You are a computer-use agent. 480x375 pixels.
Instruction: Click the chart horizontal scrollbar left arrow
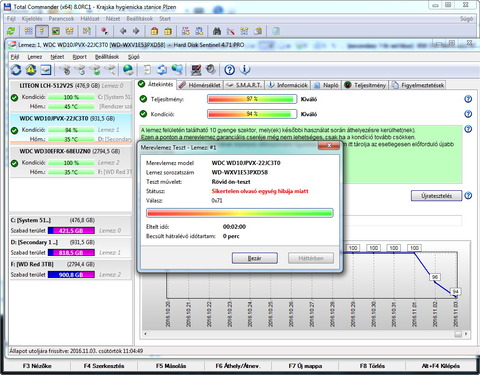(145, 334)
